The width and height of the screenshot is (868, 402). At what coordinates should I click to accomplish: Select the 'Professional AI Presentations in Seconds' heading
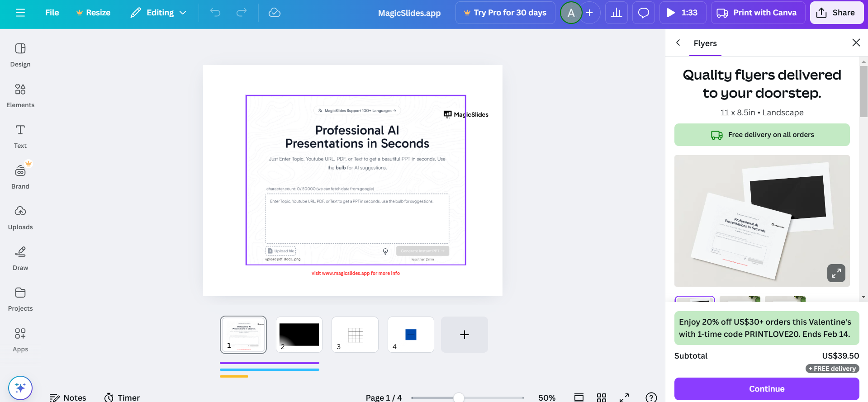click(x=357, y=137)
